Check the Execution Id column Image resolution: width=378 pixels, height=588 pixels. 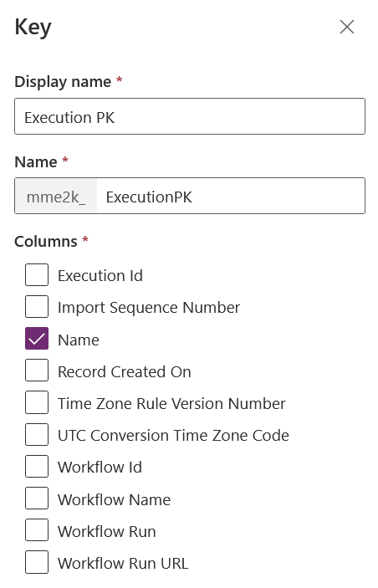[x=37, y=275]
